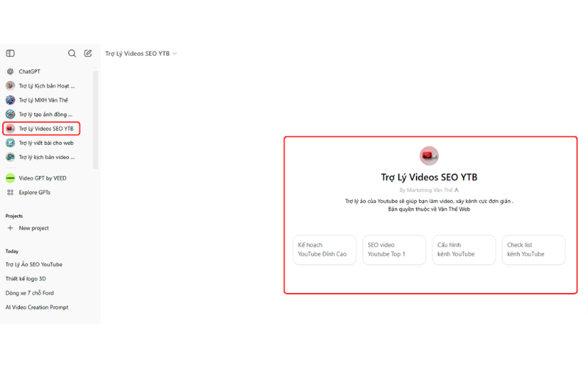This screenshot has width=588, height=368.
Task: Start a new chat with pencil icon
Action: tap(87, 53)
